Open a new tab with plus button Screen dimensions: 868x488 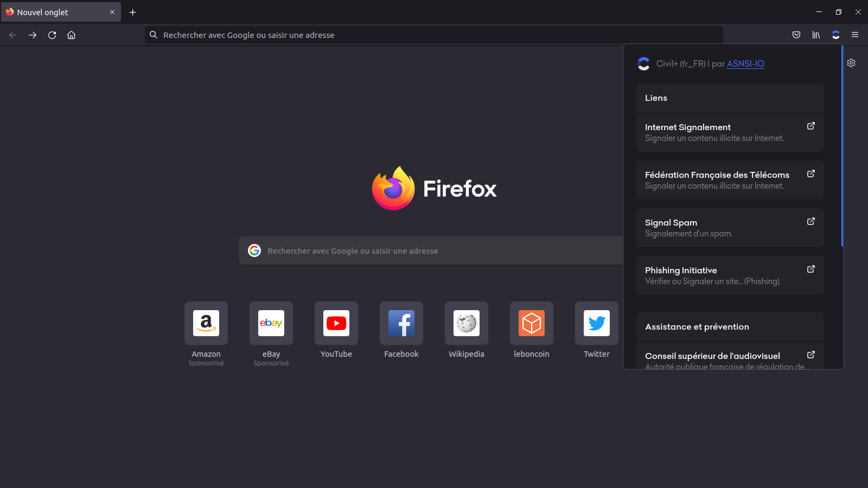[x=132, y=12]
